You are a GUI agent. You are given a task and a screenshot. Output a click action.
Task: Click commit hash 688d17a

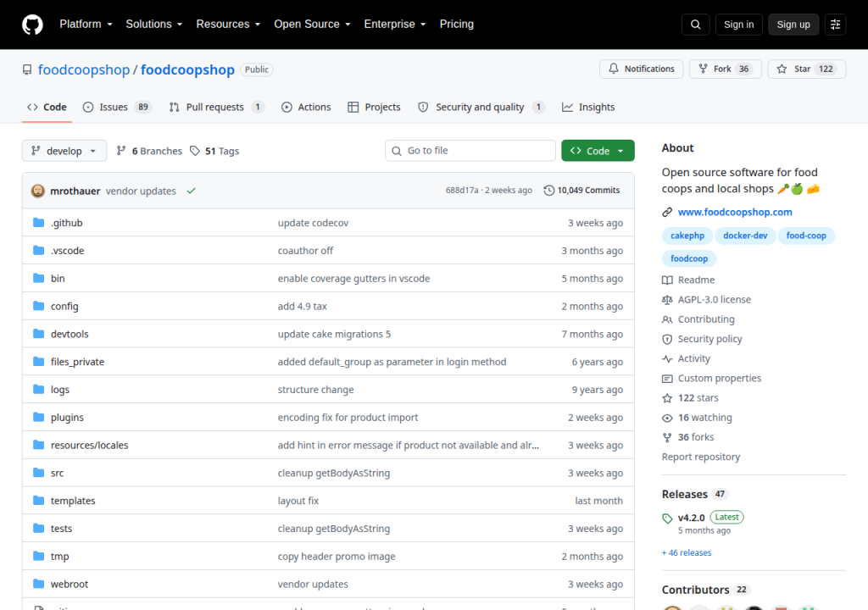462,191
